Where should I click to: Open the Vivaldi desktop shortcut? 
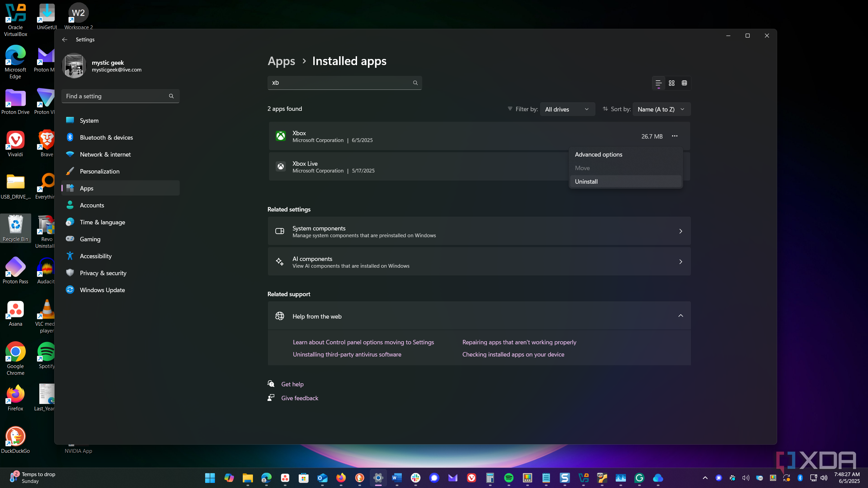[x=15, y=144]
